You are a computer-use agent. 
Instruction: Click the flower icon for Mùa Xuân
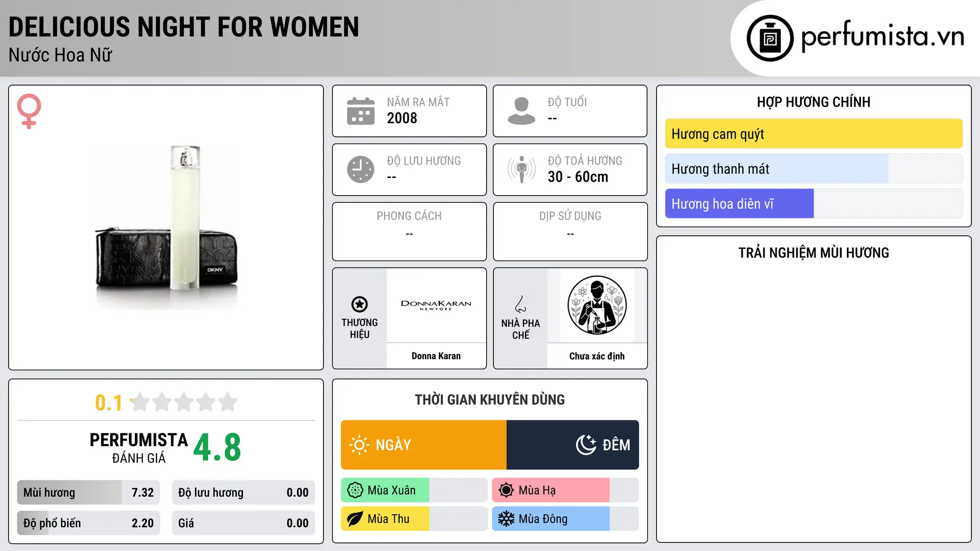point(355,490)
